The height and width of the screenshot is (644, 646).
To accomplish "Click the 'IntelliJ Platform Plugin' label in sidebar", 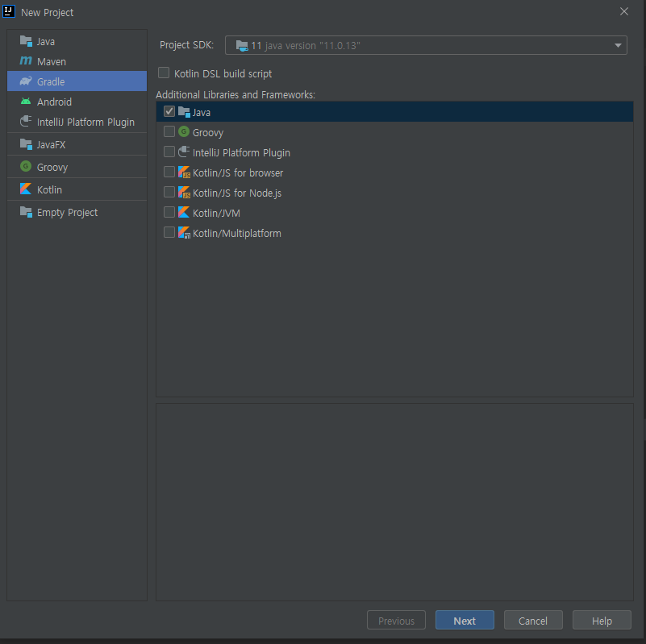I will tap(85, 123).
